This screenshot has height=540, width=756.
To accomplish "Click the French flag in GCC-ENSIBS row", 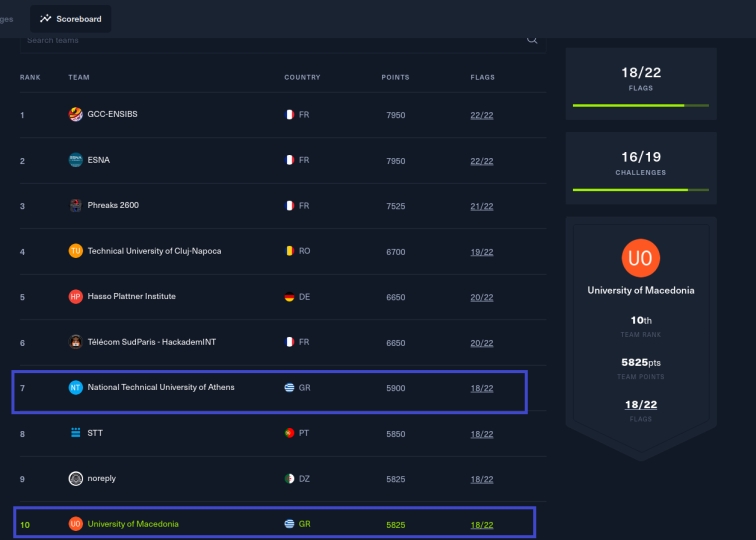I will coord(289,115).
